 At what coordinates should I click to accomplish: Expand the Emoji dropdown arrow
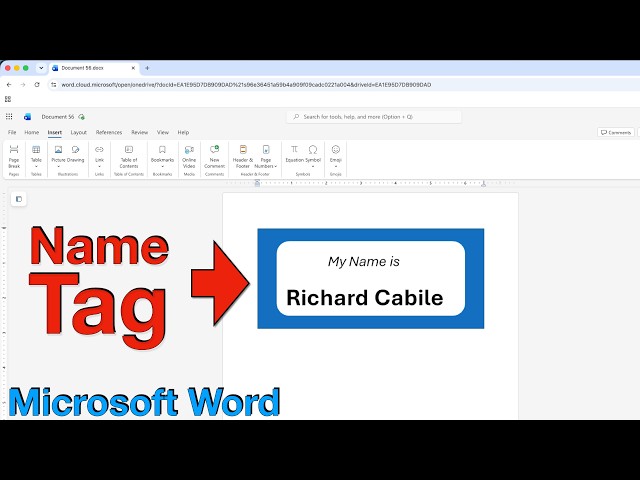coord(336,167)
